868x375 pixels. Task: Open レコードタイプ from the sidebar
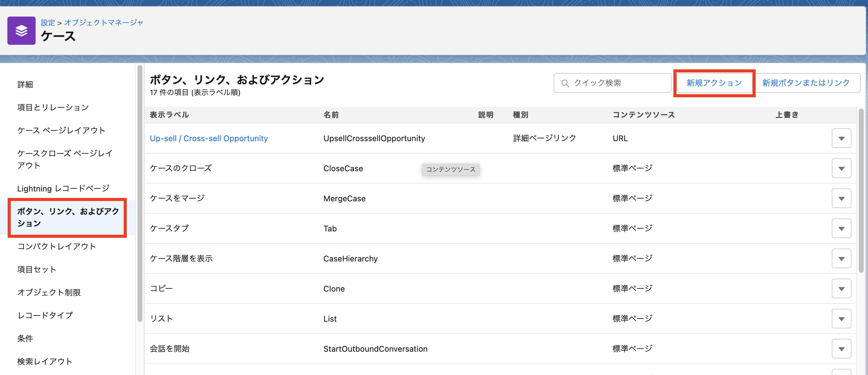point(45,315)
